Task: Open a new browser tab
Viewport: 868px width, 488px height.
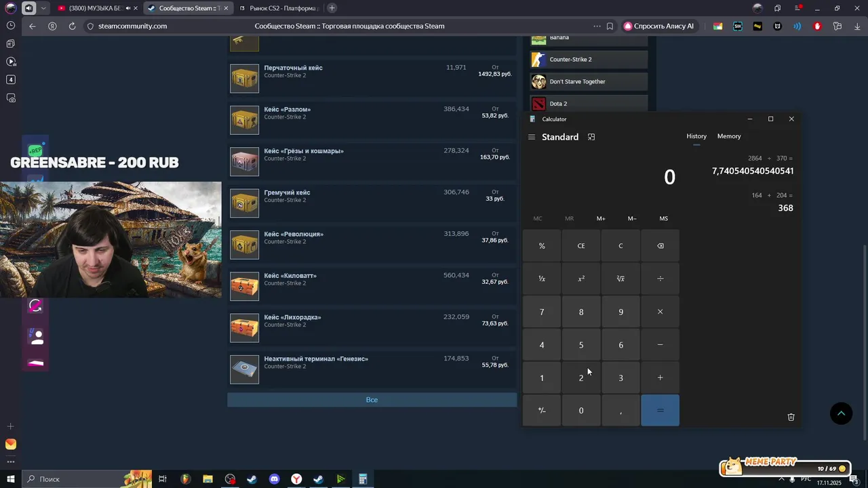Action: point(332,8)
